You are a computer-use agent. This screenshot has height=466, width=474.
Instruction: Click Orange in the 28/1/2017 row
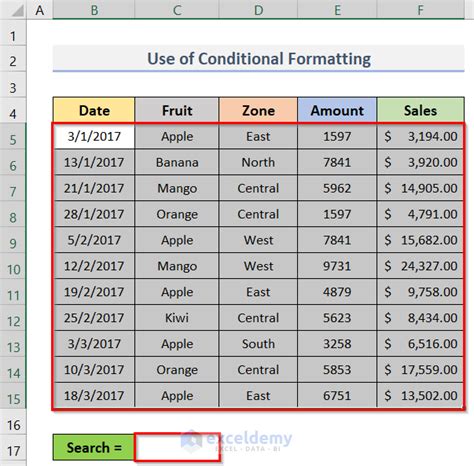tap(177, 214)
